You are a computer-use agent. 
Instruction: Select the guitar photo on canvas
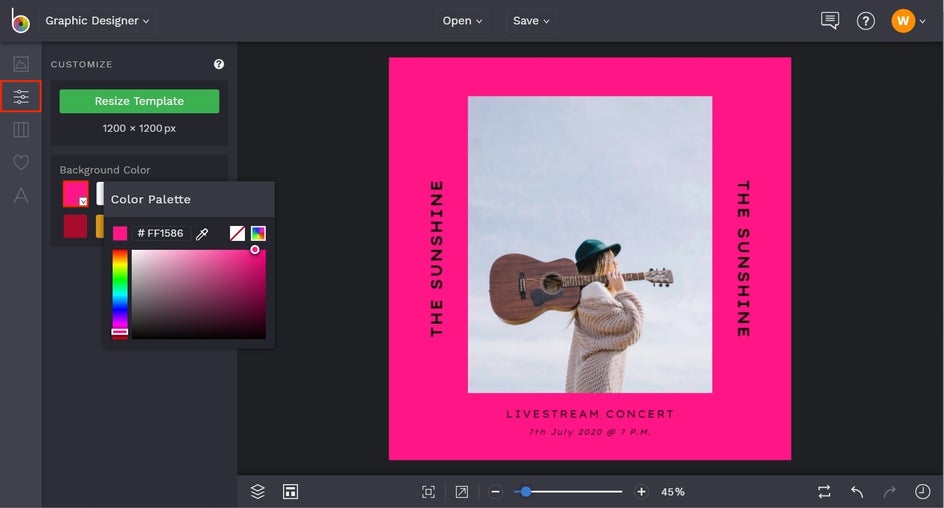590,244
